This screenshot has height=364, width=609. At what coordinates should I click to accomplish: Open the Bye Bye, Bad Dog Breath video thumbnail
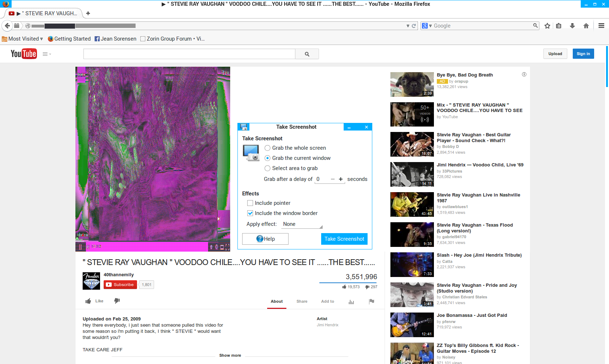pyautogui.click(x=412, y=84)
